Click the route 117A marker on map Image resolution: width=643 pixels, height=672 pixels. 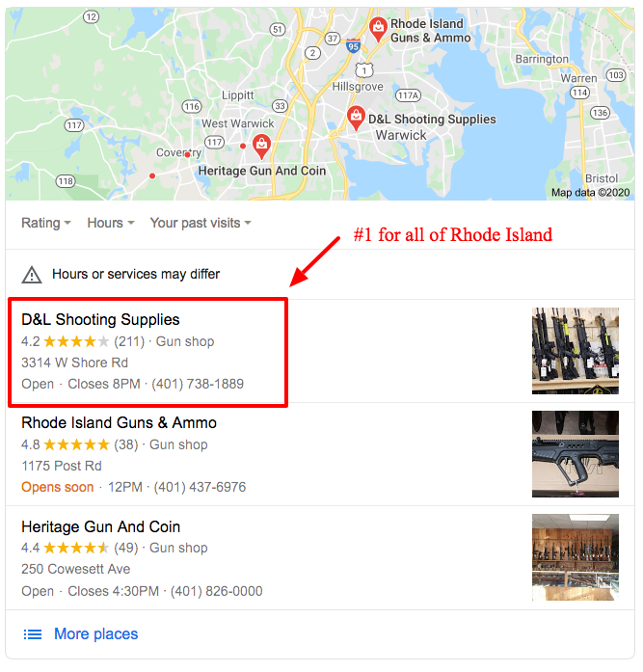pyautogui.click(x=408, y=95)
